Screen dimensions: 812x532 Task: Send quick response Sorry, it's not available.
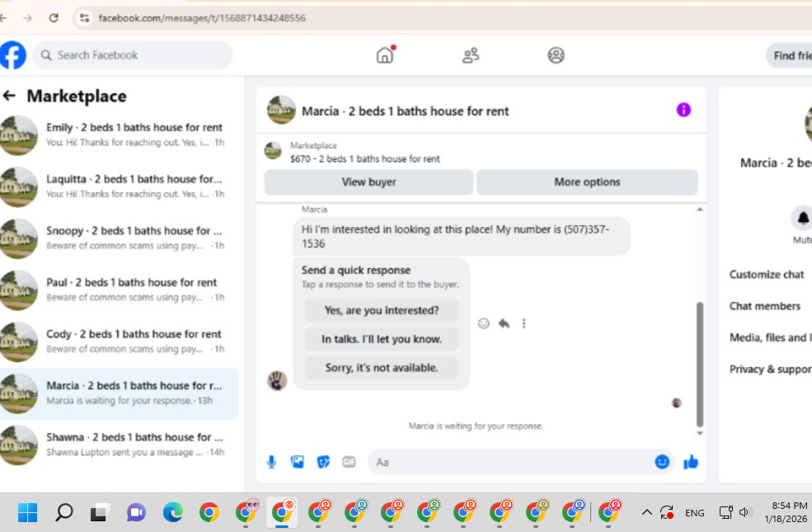(x=381, y=367)
